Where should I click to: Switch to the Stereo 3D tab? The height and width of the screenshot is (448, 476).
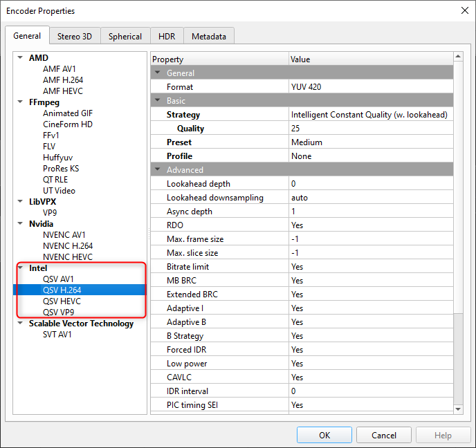[75, 37]
